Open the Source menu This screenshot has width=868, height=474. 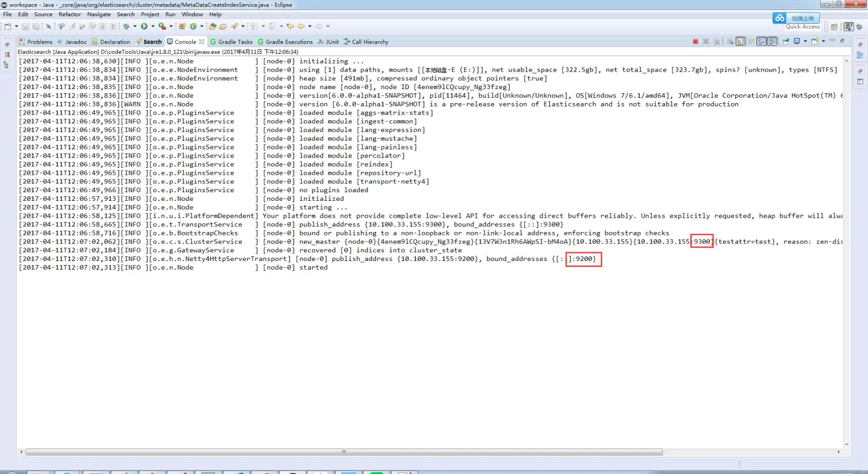click(x=43, y=14)
